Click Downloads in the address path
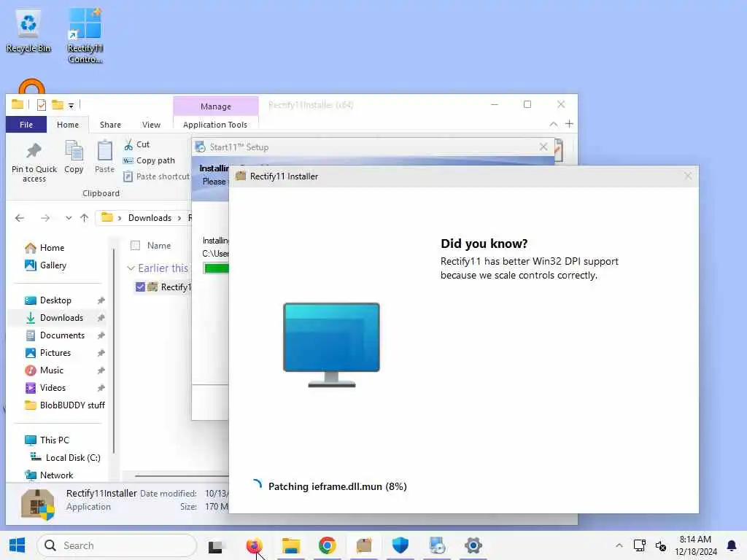The width and height of the screenshot is (747, 560). pos(150,218)
